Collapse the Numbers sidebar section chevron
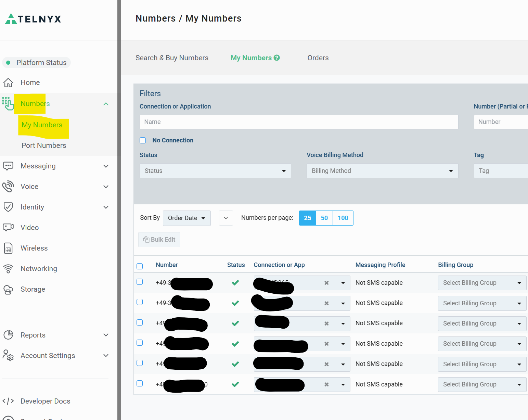Viewport: 528px width, 420px height. pyautogui.click(x=106, y=104)
